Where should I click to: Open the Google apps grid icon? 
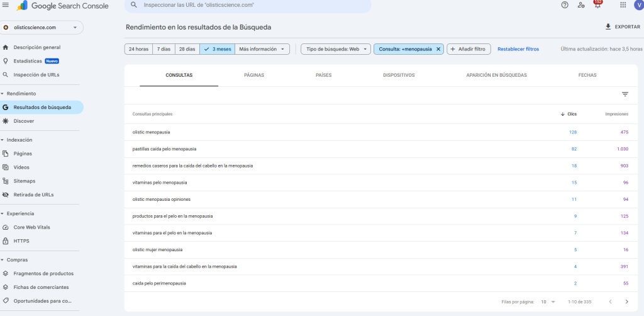pos(623,5)
